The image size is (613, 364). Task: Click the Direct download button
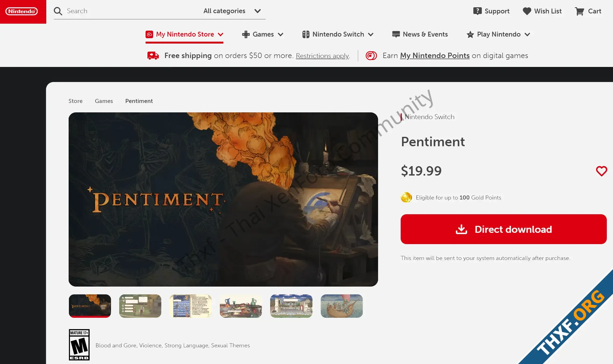(503, 229)
